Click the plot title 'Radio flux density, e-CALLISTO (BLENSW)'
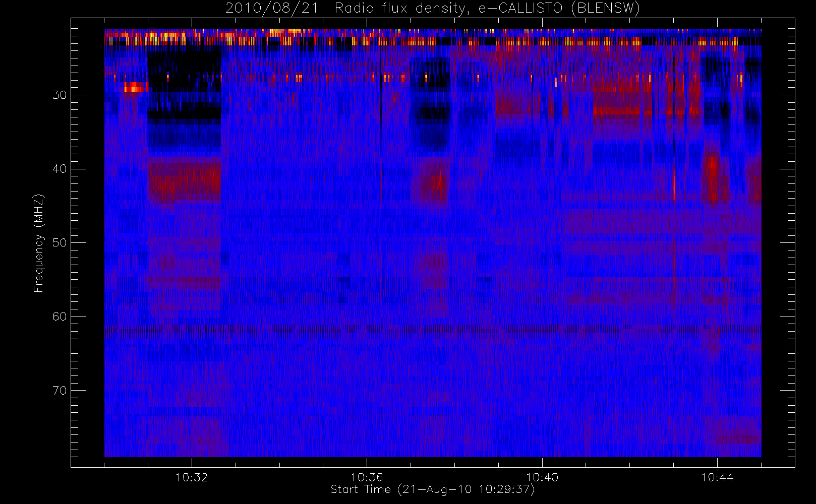The height and width of the screenshot is (504, 816). coord(487,9)
